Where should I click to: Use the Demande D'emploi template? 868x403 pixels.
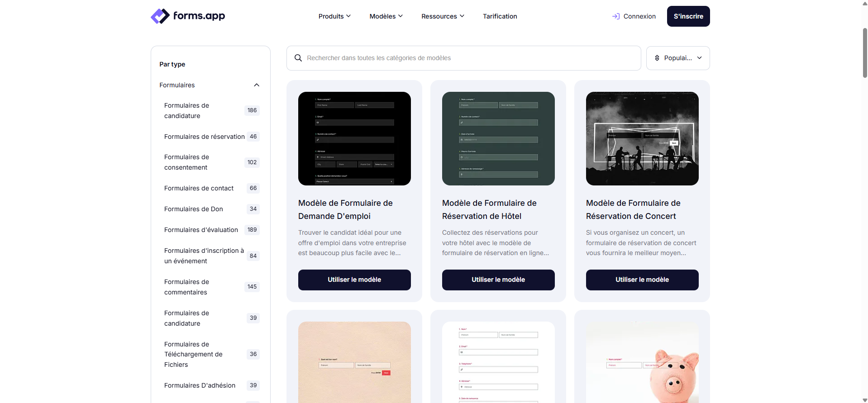pos(354,280)
